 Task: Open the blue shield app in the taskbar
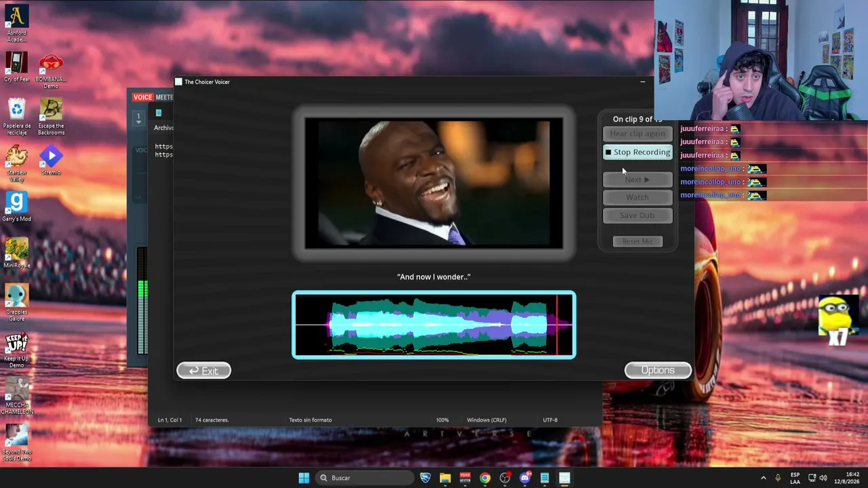click(425, 478)
